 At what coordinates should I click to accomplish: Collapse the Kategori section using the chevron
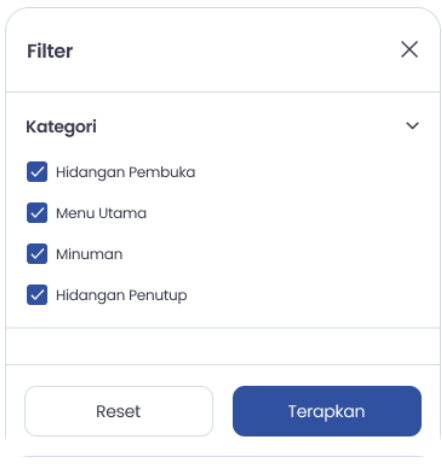(x=412, y=126)
